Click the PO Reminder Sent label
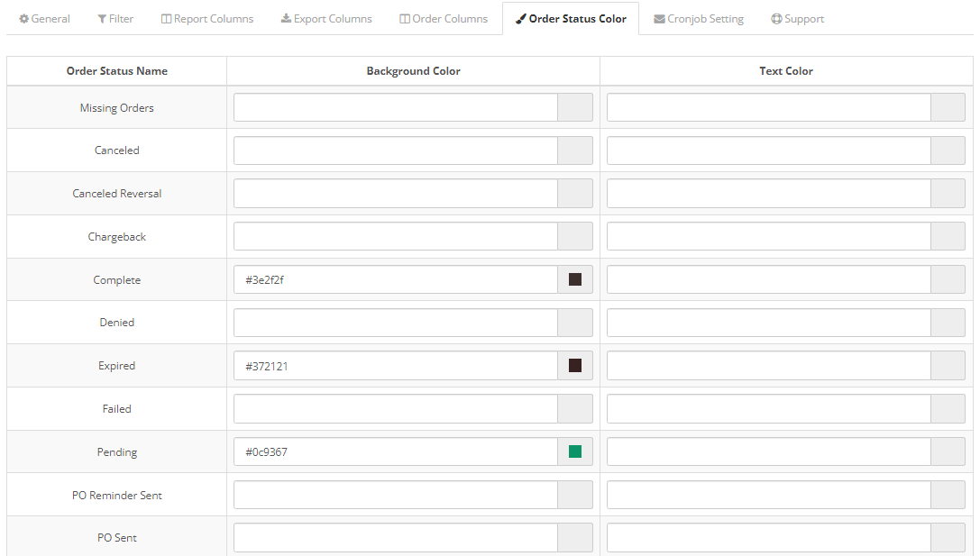This screenshot has height=556, width=980. pyautogui.click(x=117, y=496)
